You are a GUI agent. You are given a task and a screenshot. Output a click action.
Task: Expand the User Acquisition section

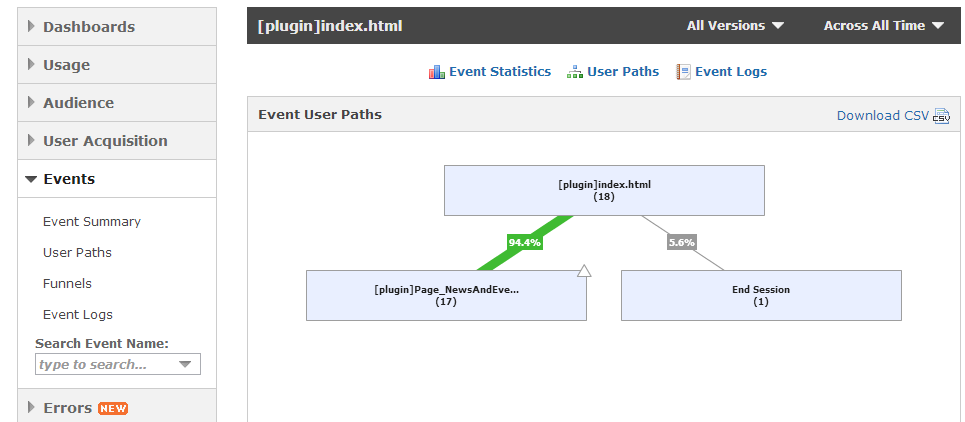click(x=105, y=141)
